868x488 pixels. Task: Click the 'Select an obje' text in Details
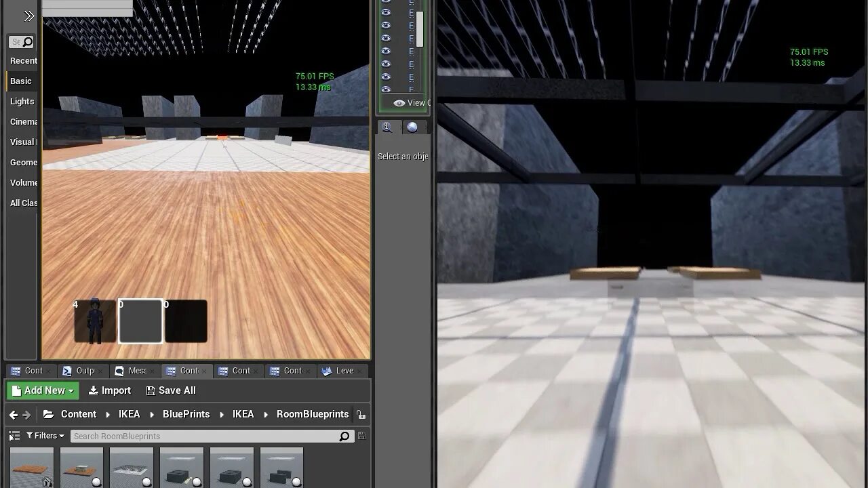(403, 157)
